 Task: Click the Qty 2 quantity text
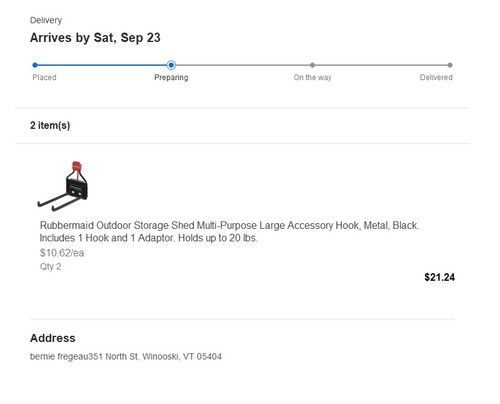pos(50,267)
